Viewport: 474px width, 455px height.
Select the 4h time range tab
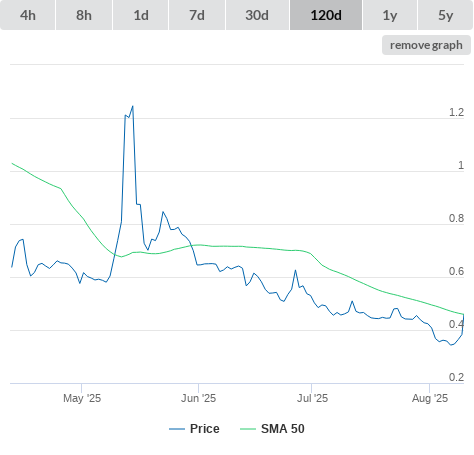pos(28,15)
